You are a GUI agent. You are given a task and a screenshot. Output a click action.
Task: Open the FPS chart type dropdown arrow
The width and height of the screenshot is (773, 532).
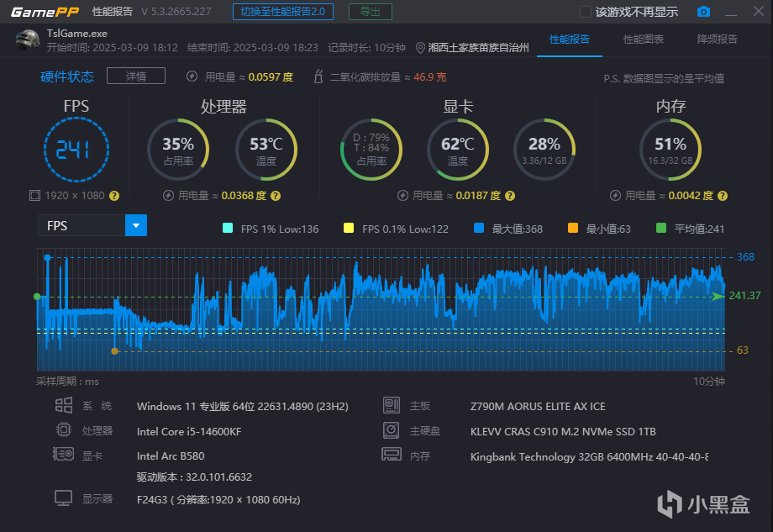tap(136, 225)
